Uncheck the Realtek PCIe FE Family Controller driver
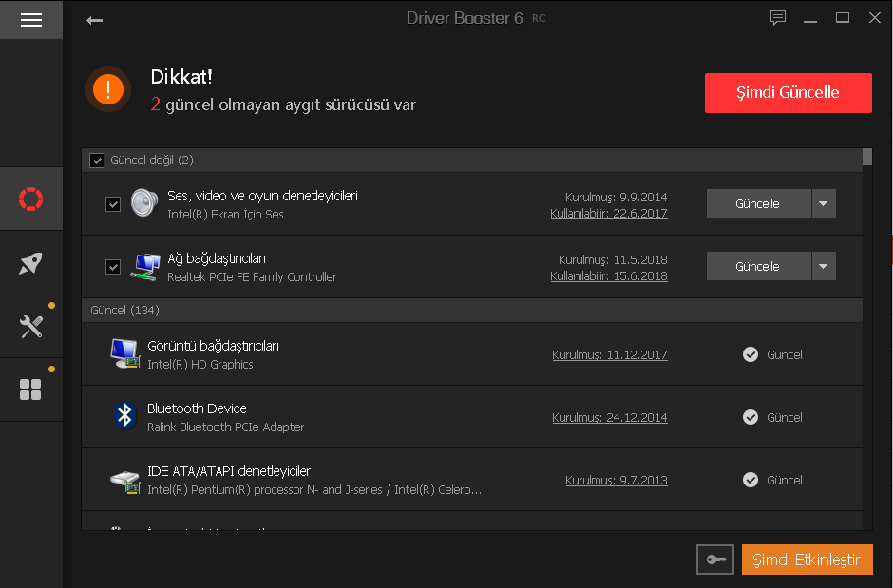The image size is (893, 588). tap(113, 266)
